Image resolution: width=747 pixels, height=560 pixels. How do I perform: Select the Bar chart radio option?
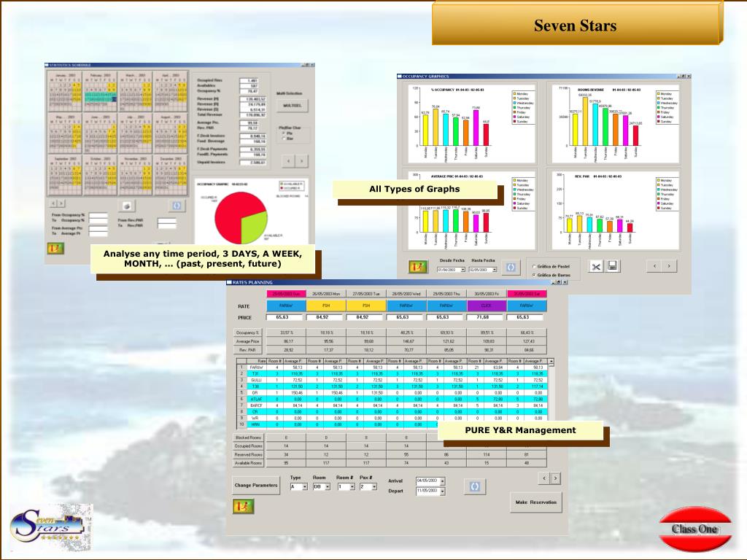pos(284,139)
